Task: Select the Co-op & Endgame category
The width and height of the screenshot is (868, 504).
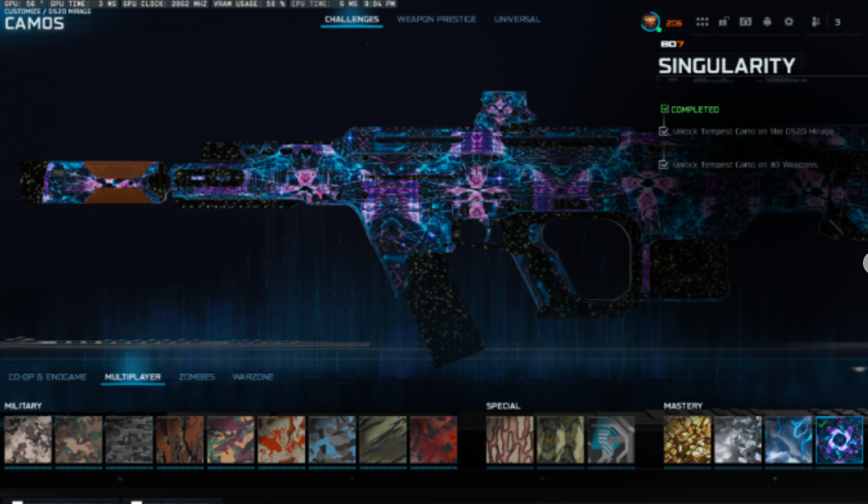Action: (x=48, y=377)
